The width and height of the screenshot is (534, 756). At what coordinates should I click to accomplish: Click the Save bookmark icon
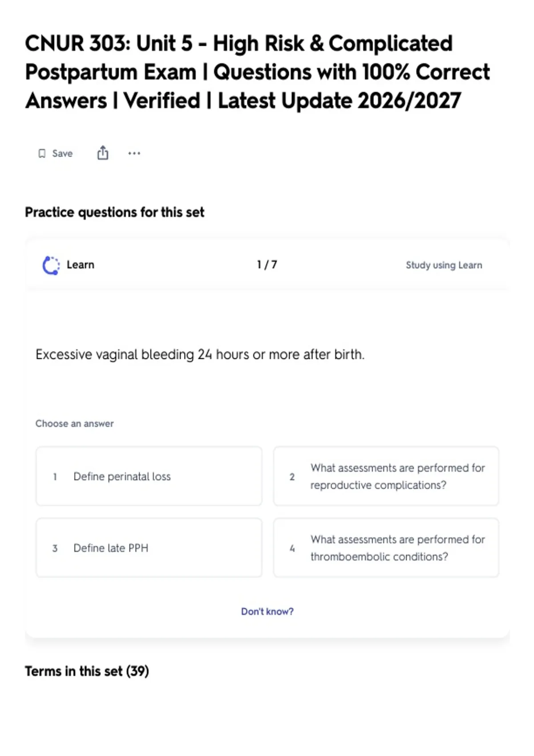[42, 153]
